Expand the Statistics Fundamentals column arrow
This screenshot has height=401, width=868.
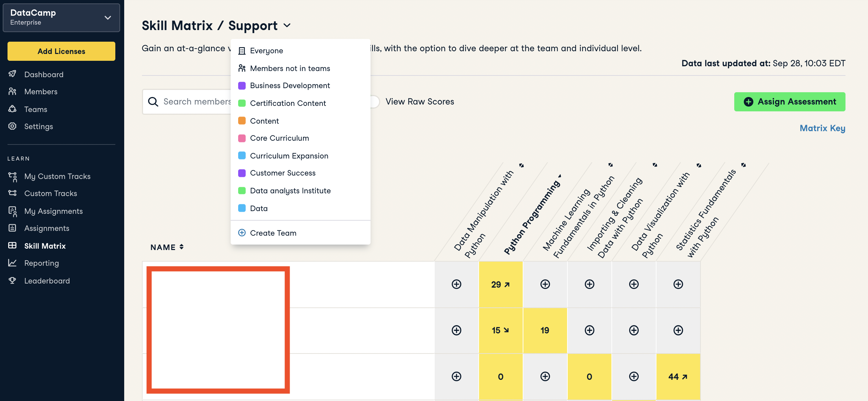click(x=743, y=165)
